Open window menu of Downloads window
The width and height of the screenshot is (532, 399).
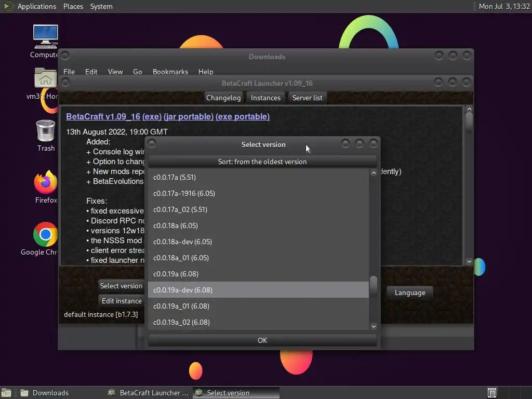(65, 55)
